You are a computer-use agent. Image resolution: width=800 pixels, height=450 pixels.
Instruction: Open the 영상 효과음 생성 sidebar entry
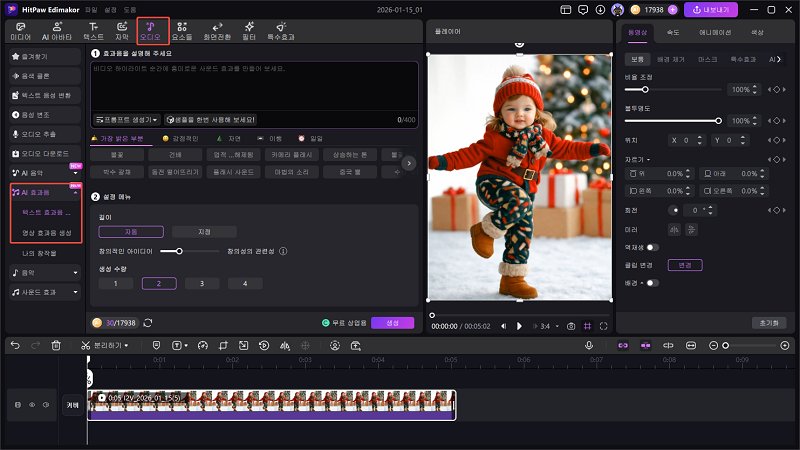[x=46, y=233]
